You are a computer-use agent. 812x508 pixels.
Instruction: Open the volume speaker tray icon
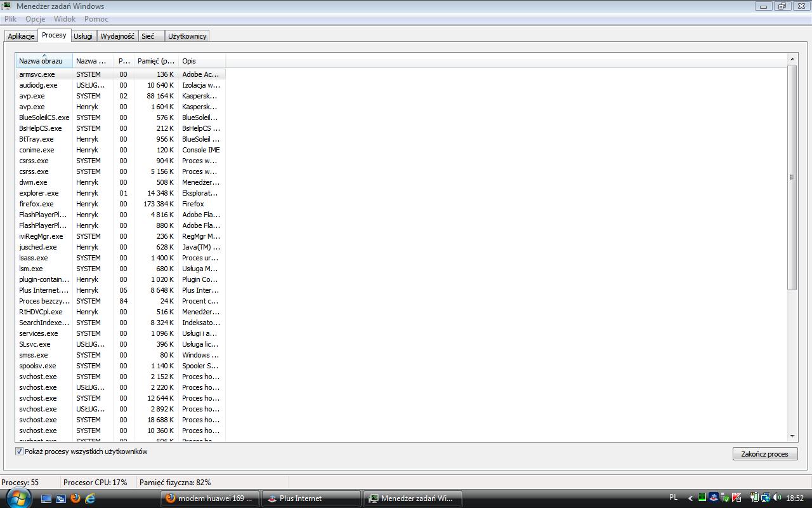coord(777,498)
